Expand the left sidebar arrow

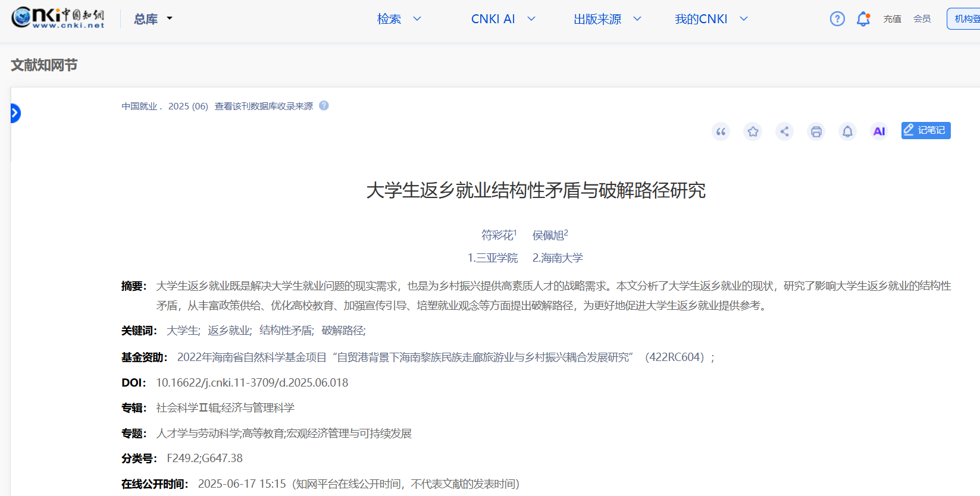pyautogui.click(x=15, y=113)
